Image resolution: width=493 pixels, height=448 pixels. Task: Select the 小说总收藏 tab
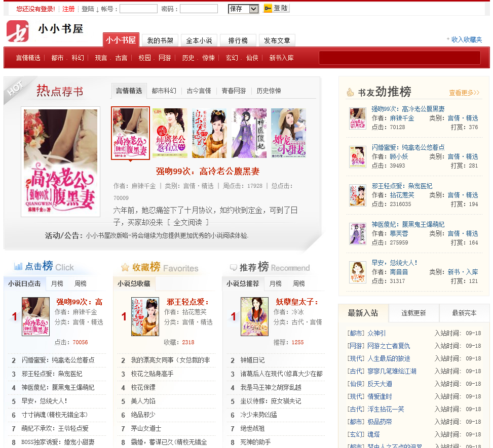click(x=134, y=283)
